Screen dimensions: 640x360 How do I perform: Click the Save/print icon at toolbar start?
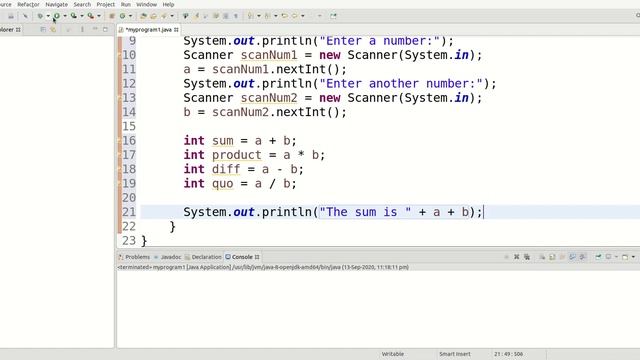tap(11, 16)
